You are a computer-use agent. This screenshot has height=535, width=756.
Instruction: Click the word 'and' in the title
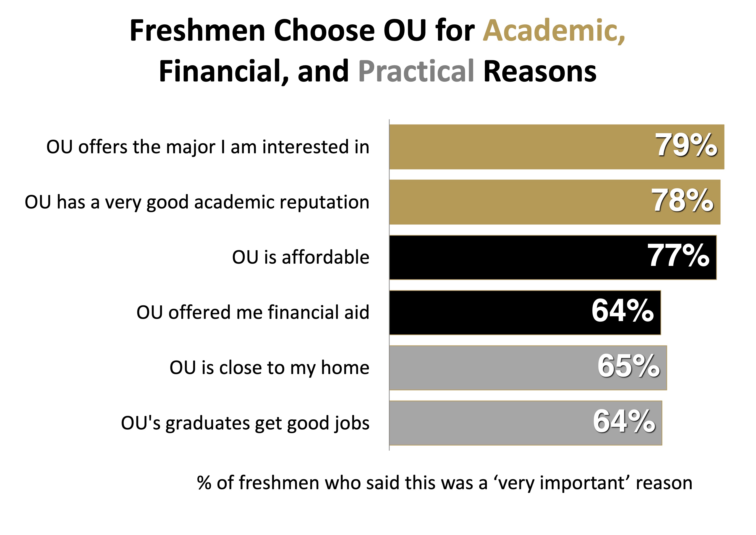[323, 71]
